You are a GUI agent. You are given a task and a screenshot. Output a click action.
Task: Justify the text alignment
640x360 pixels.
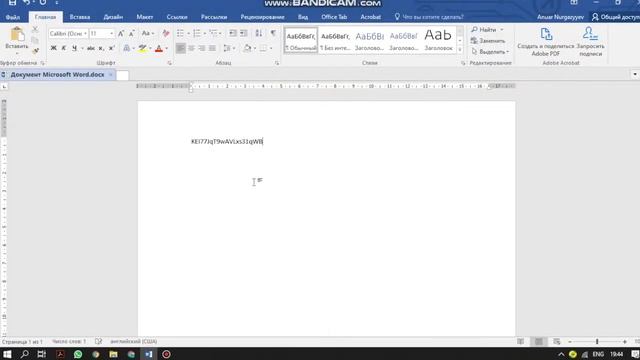(x=212, y=48)
